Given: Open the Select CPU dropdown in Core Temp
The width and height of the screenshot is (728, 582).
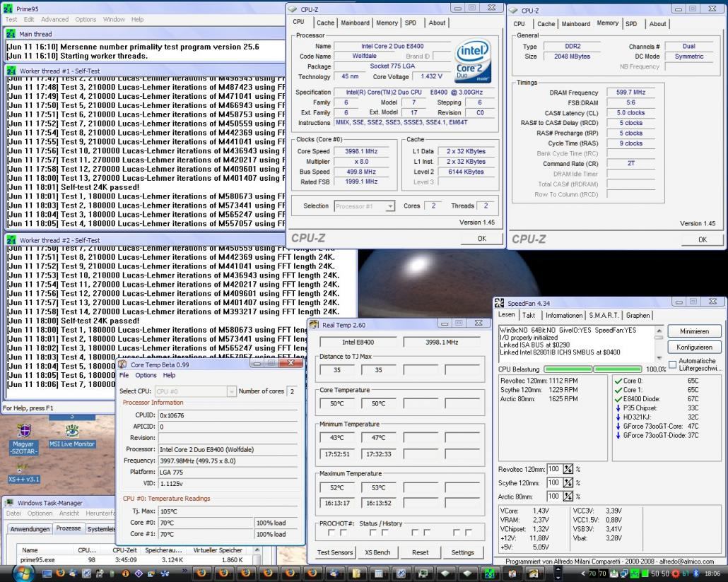Looking at the screenshot, I should pos(231,392).
